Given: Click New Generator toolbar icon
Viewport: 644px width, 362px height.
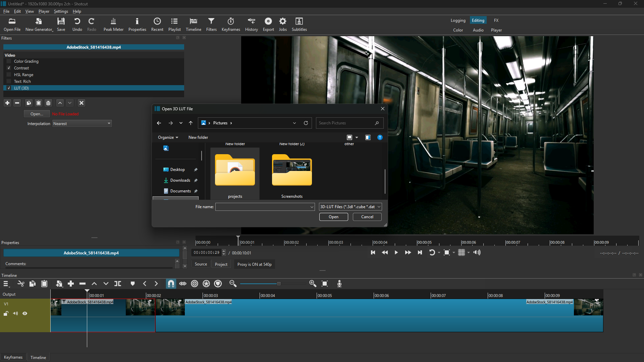Looking at the screenshot, I should pyautogui.click(x=39, y=25).
